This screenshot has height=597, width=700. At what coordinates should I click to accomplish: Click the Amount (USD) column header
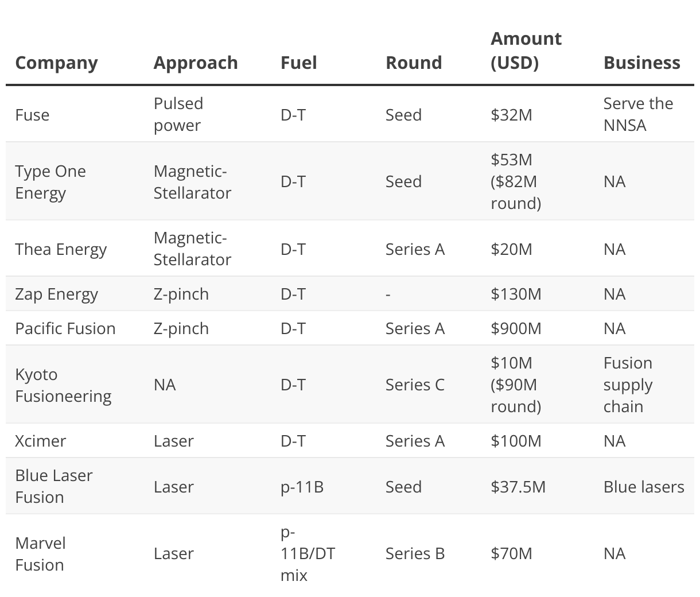526,51
